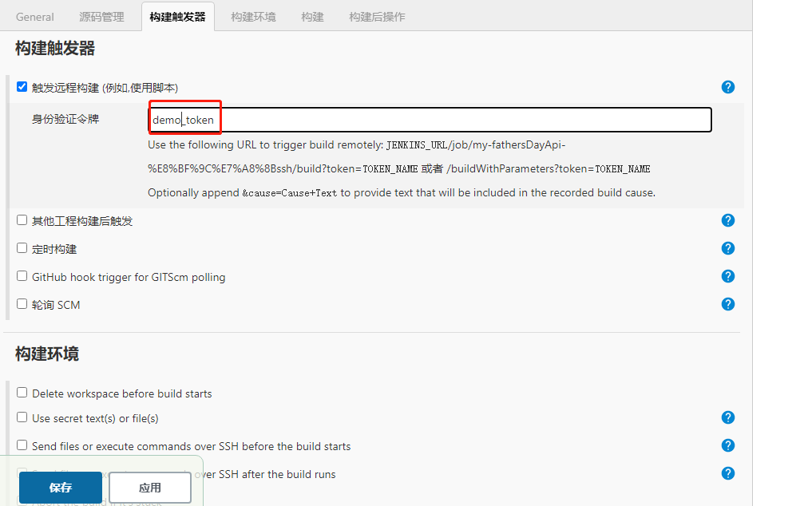Enable 其他工程构建后触发 checkbox

point(22,219)
